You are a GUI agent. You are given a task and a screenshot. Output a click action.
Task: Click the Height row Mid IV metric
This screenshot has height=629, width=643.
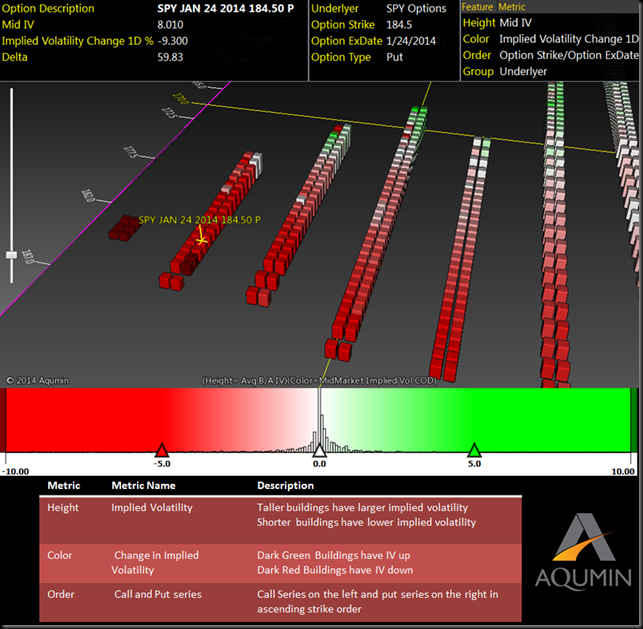515,23
